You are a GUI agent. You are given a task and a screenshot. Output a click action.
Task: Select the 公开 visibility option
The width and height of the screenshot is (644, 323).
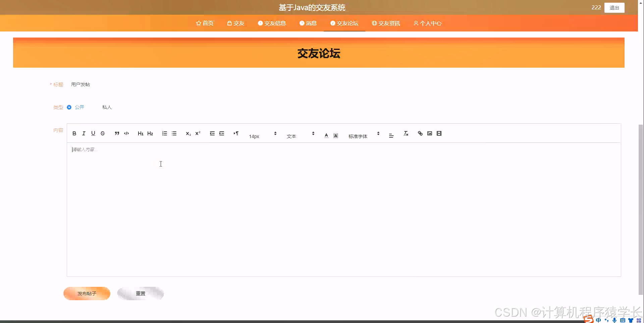click(69, 107)
